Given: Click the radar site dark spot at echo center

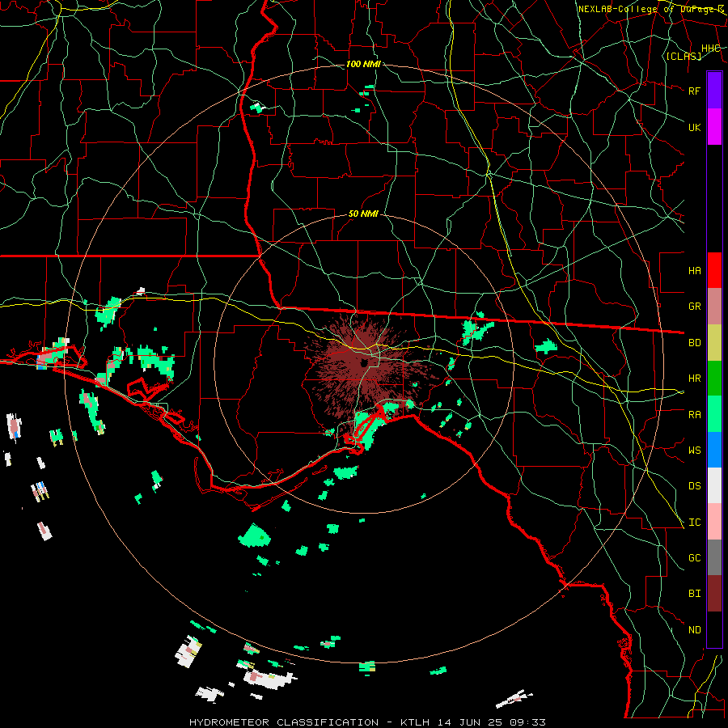Looking at the screenshot, I should (x=363, y=362).
